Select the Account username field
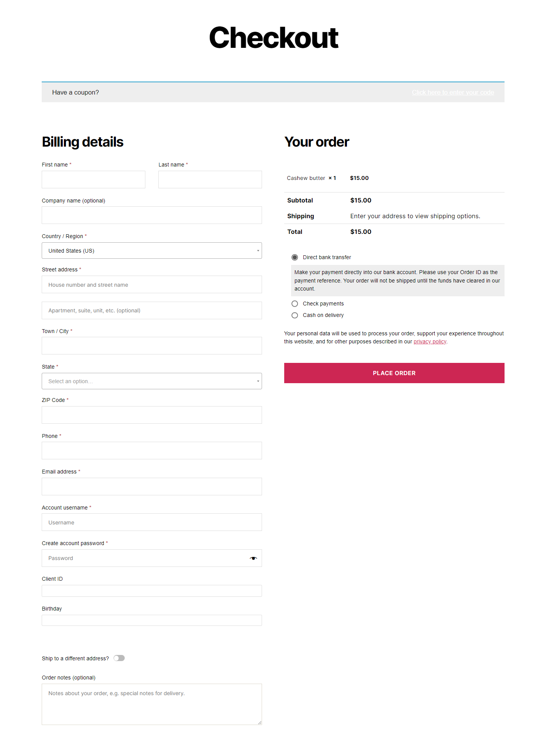 point(152,522)
